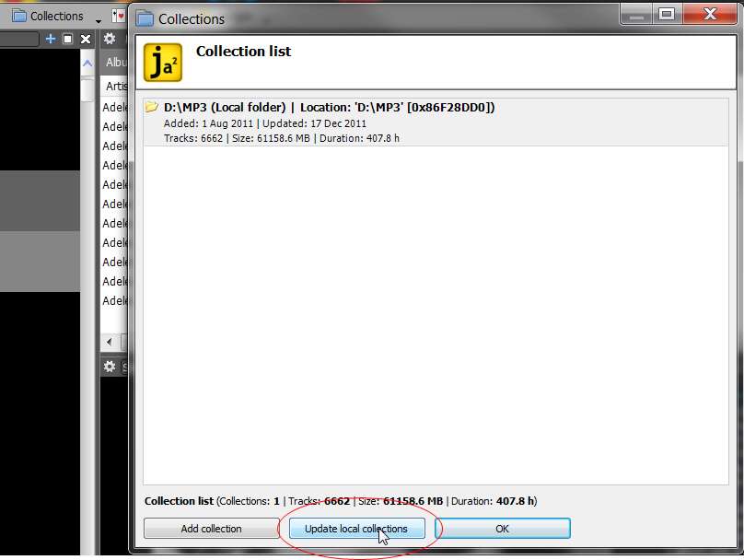Click the Collections folder icon in main toolbar
The width and height of the screenshot is (744, 560).
tap(19, 16)
